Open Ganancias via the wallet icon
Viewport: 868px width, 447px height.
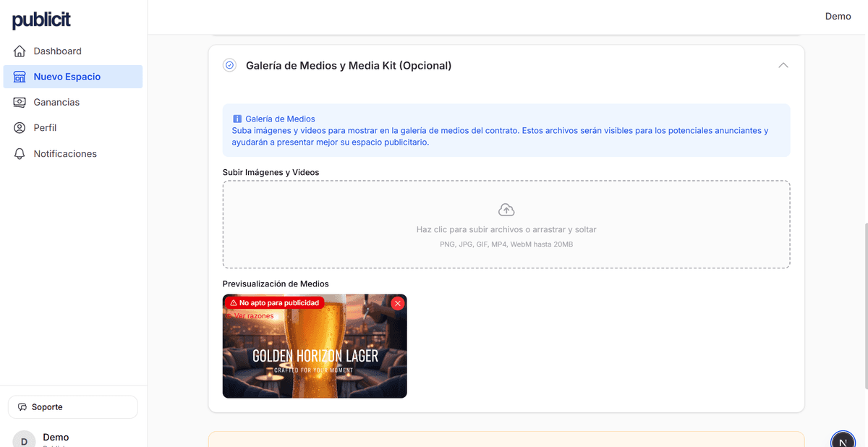point(19,102)
